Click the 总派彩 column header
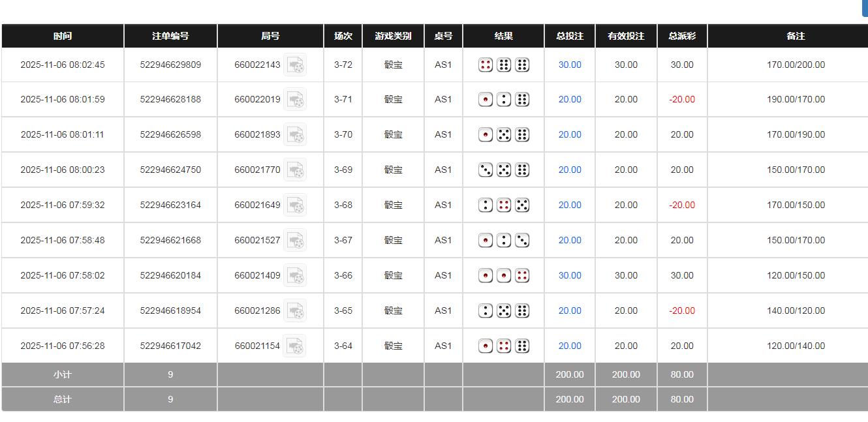Viewport: 868px width, 422px height. (x=682, y=37)
